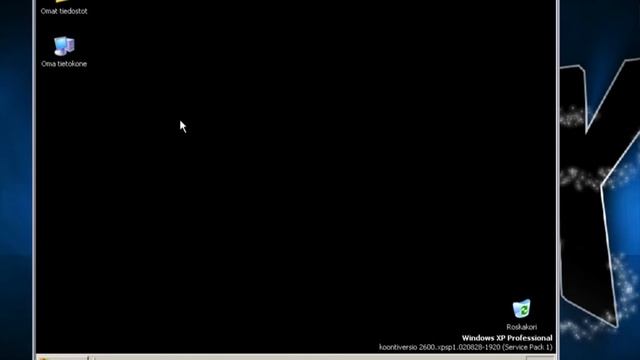Image resolution: width=640 pixels, height=360 pixels.
Task: Click the Roskakori label text
Action: click(522, 327)
